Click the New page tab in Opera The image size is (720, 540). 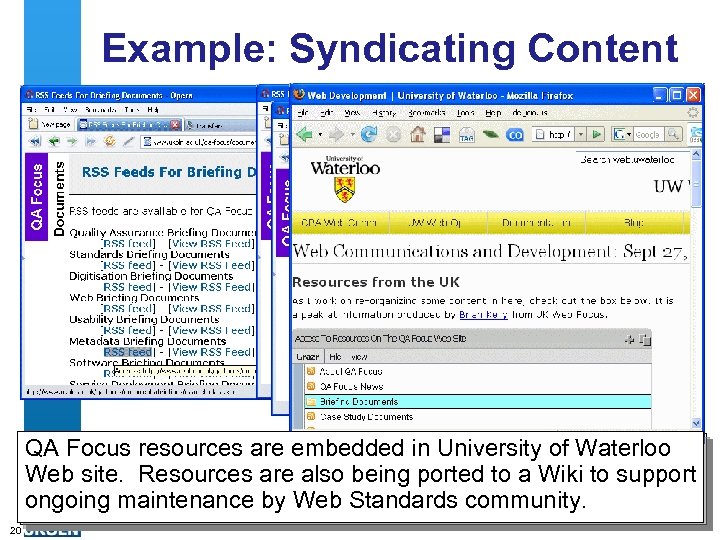[51, 124]
